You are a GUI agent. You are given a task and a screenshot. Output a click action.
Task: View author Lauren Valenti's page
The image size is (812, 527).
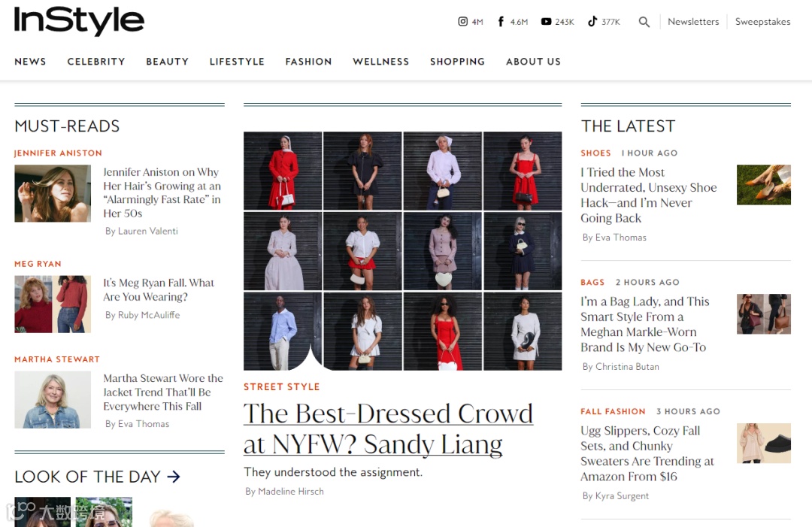[x=148, y=231]
